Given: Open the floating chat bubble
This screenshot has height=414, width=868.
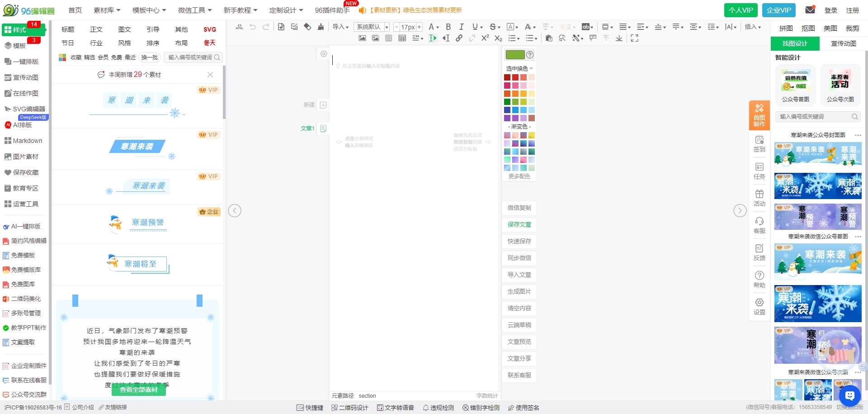Looking at the screenshot, I should pyautogui.click(x=850, y=396).
